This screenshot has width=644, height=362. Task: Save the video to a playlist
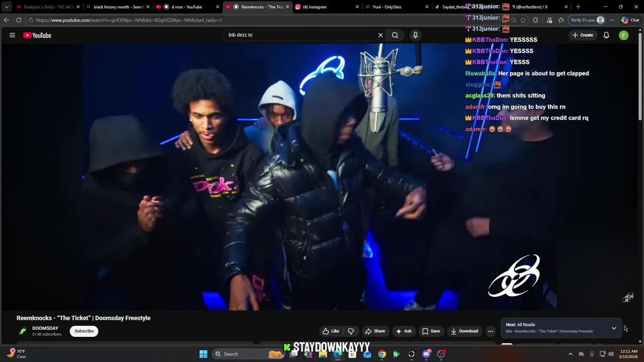431,331
